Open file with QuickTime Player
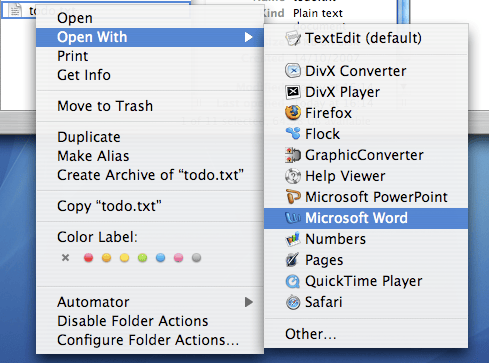489x363 pixels. (366, 281)
